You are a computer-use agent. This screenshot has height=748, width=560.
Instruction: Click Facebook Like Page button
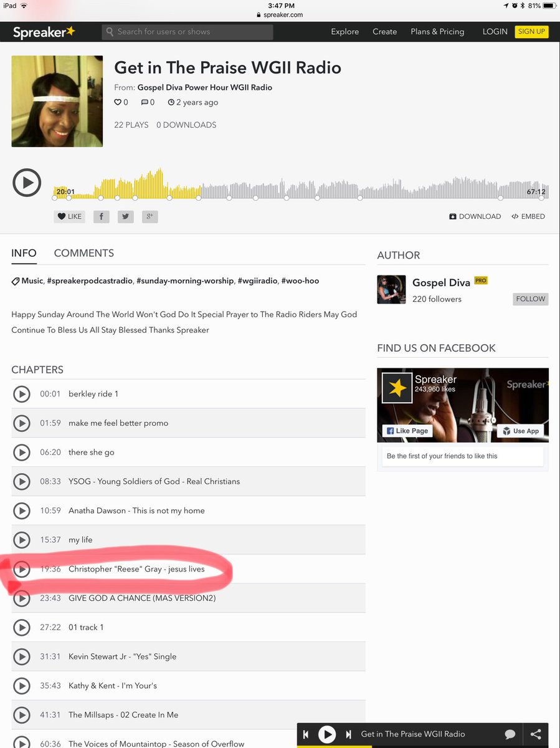(x=407, y=431)
